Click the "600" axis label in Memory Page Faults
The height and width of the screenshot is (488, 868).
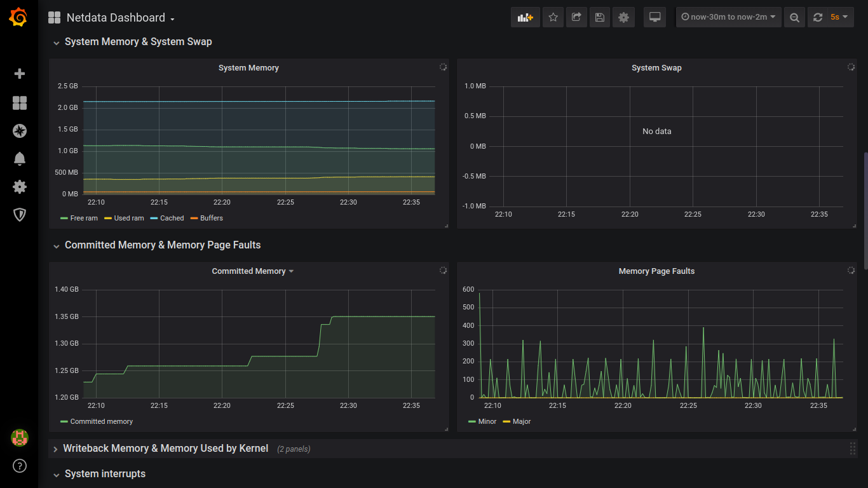(468, 289)
